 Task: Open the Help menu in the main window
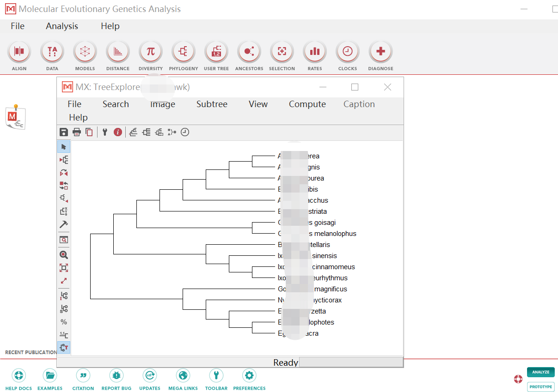coord(110,26)
